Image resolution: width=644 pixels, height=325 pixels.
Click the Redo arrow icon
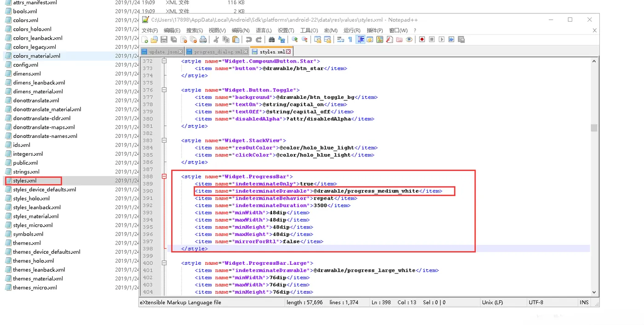pyautogui.click(x=259, y=40)
